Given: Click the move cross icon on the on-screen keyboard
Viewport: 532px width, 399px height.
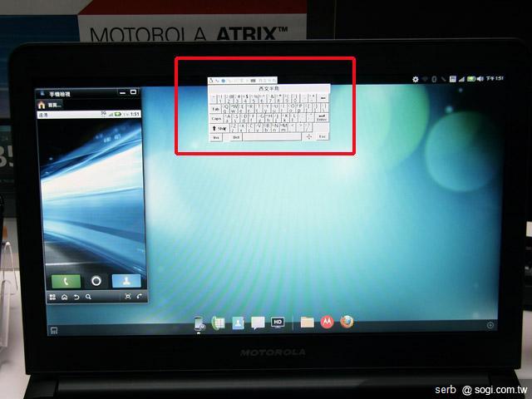Looking at the screenshot, I should pyautogui.click(x=309, y=136).
